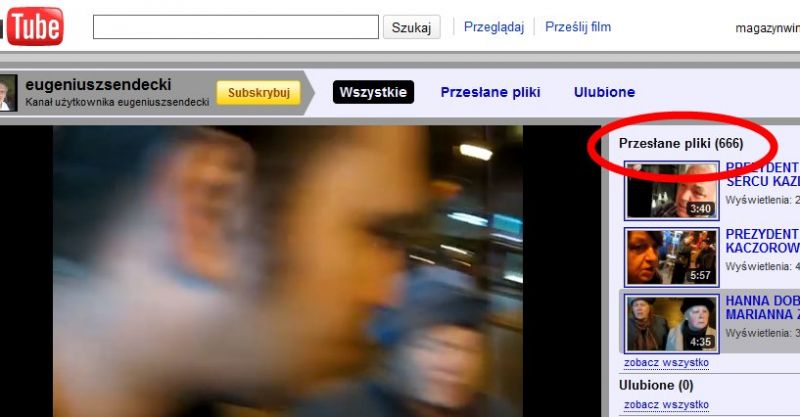
Task: Open the Prześlij film link
Action: pos(578,27)
